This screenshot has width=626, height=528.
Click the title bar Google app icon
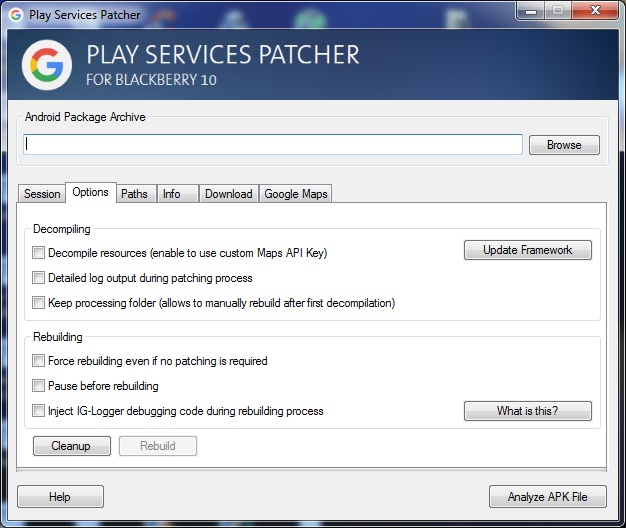pos(16,15)
